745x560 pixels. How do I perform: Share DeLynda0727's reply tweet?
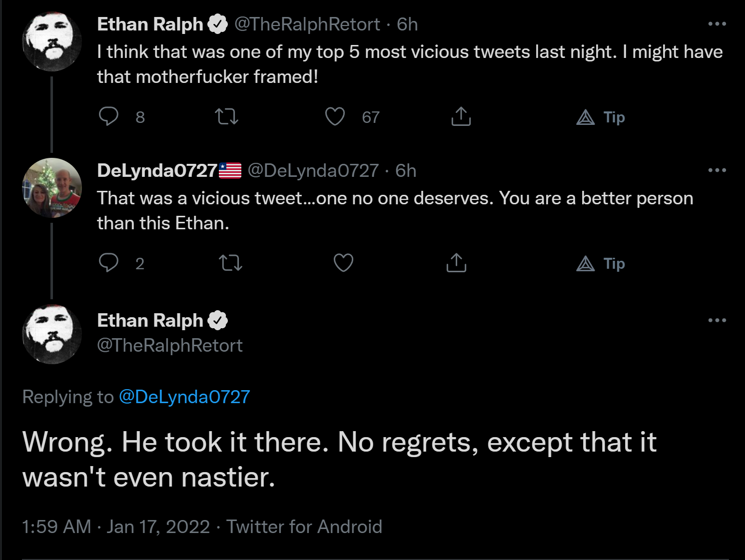point(456,263)
